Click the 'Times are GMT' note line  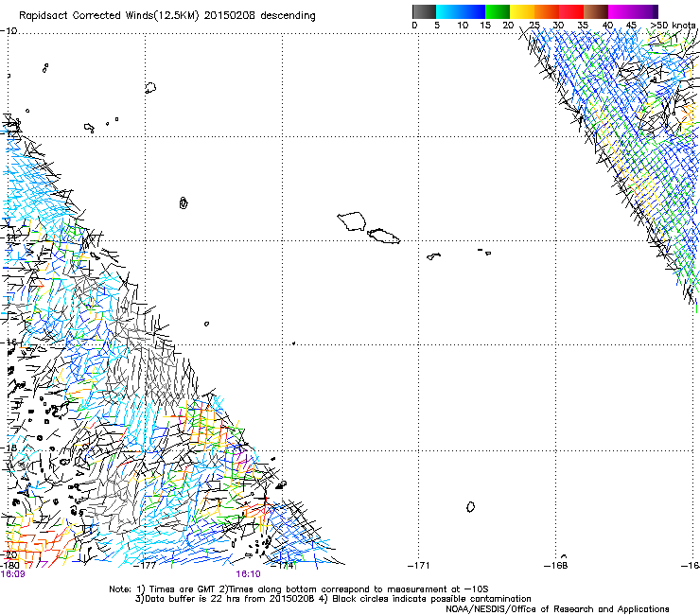(299, 589)
